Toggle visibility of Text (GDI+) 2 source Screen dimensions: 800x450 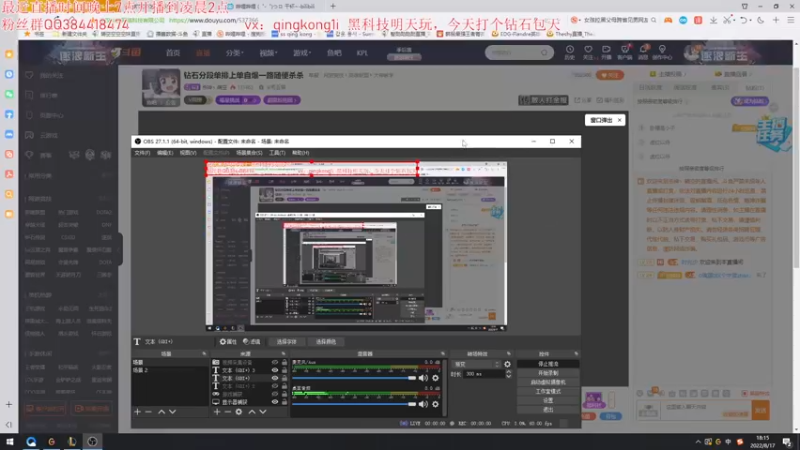coord(274,386)
